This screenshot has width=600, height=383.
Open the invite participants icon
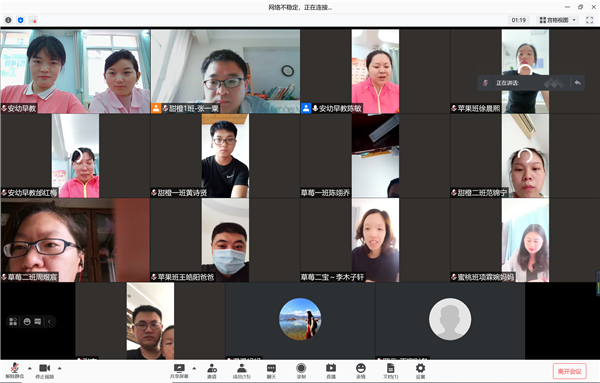pos(212,371)
